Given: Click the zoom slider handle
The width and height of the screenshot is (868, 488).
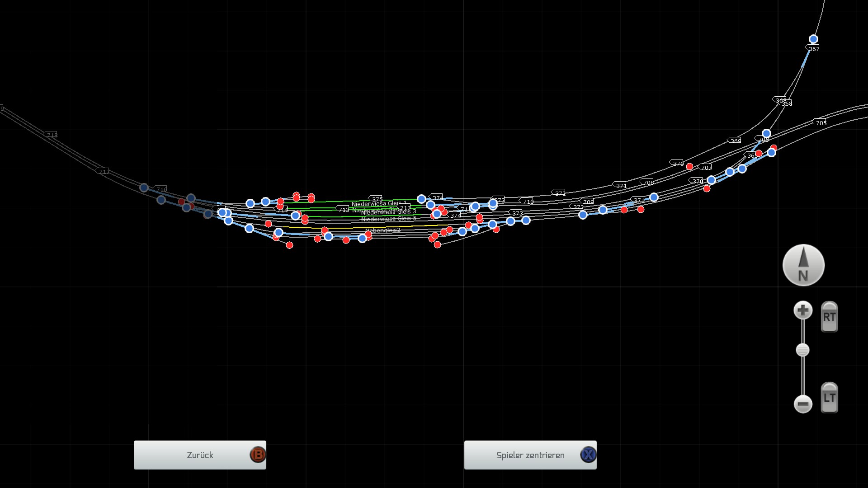Looking at the screenshot, I should [x=802, y=350].
